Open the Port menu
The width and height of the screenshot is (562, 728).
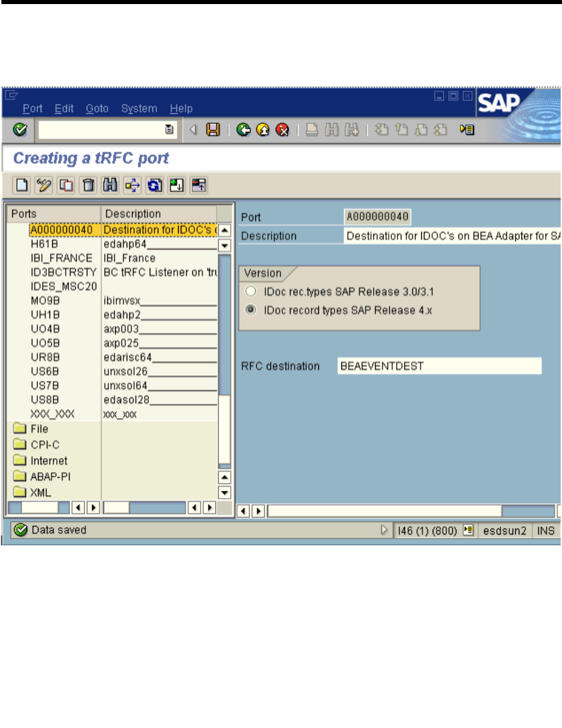pyautogui.click(x=33, y=109)
